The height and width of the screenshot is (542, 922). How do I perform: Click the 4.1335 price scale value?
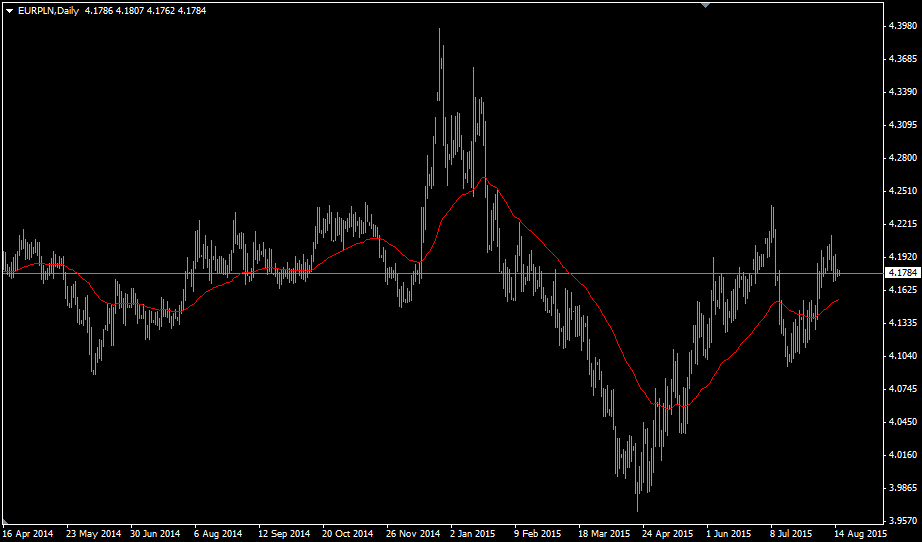[x=903, y=322]
